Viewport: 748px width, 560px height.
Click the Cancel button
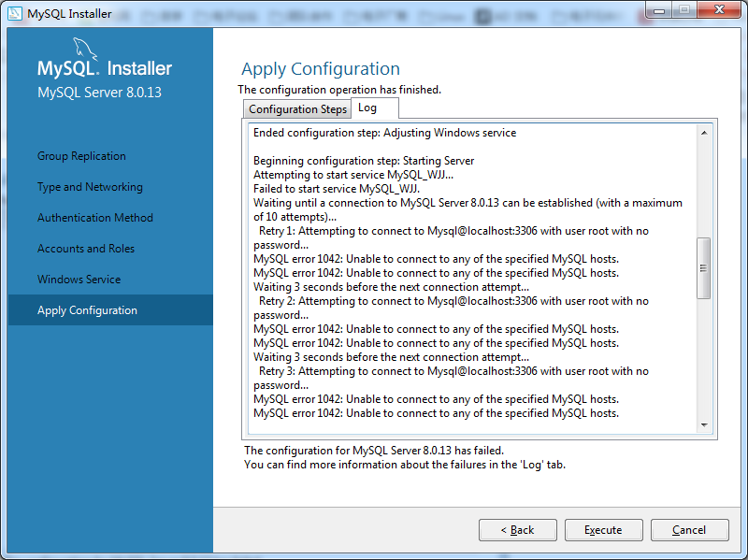coord(689,530)
